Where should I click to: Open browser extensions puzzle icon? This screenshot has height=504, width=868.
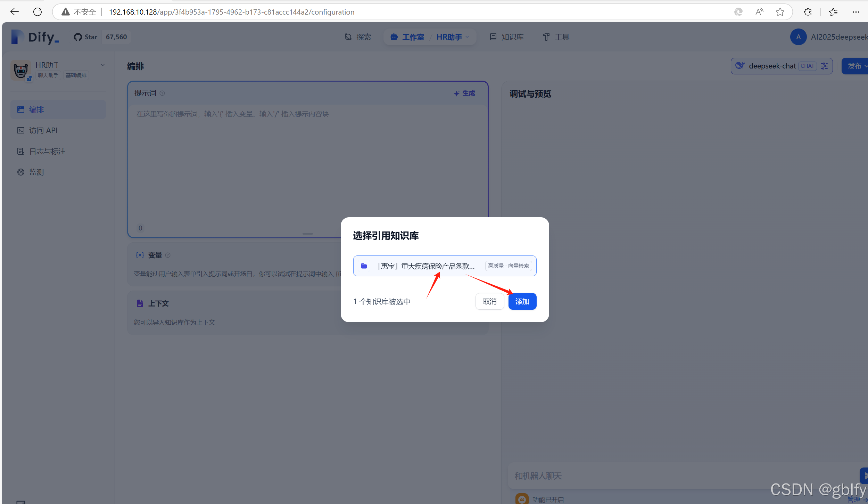click(808, 12)
